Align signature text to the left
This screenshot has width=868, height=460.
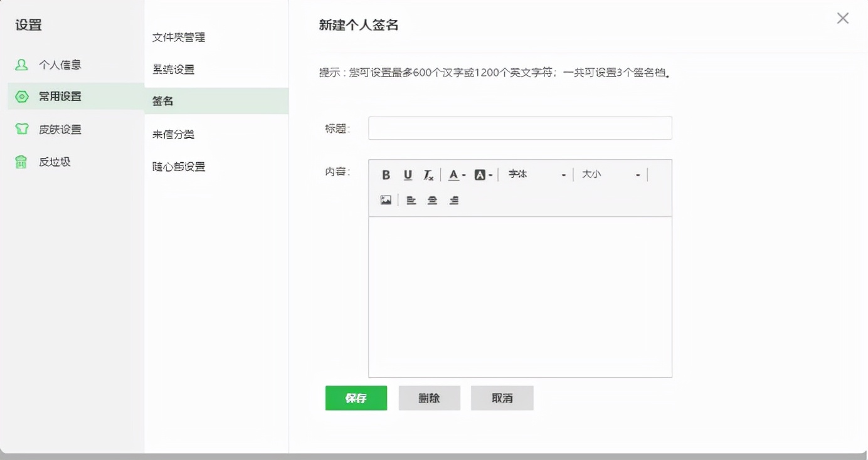pyautogui.click(x=411, y=199)
